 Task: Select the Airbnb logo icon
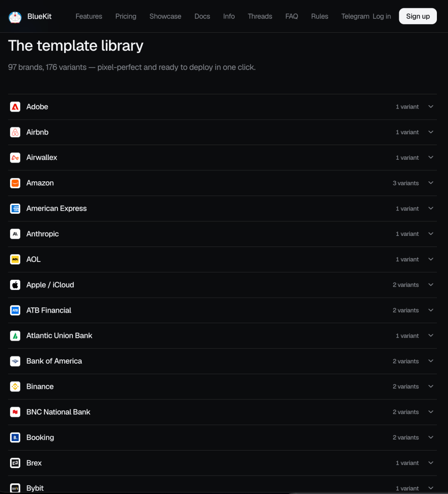click(15, 132)
